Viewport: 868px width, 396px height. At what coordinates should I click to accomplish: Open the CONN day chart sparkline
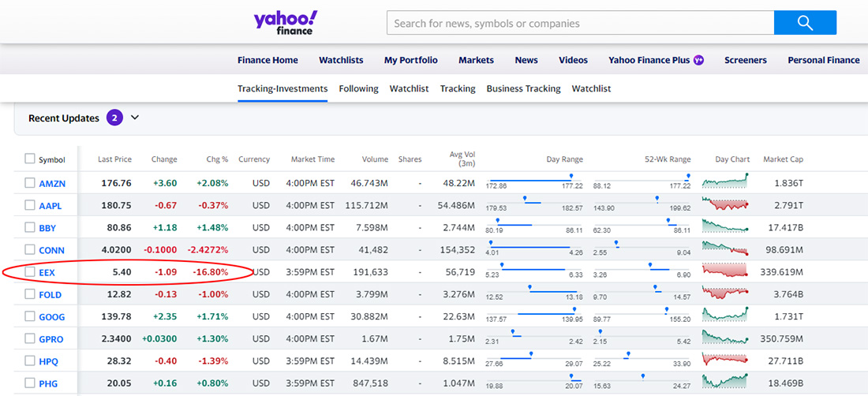tap(725, 248)
